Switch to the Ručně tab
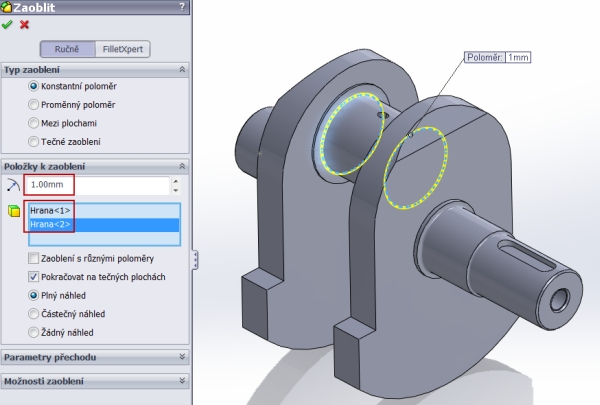This screenshot has width=600, height=405. tap(67, 49)
